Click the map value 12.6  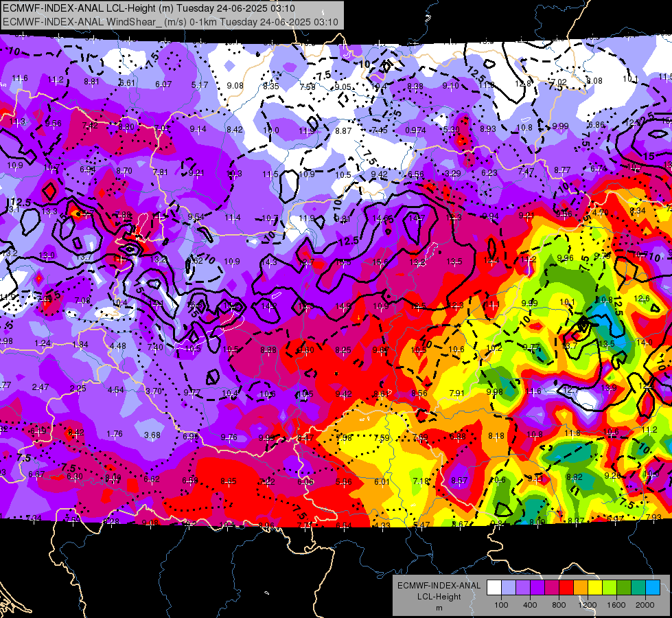[642, 298]
